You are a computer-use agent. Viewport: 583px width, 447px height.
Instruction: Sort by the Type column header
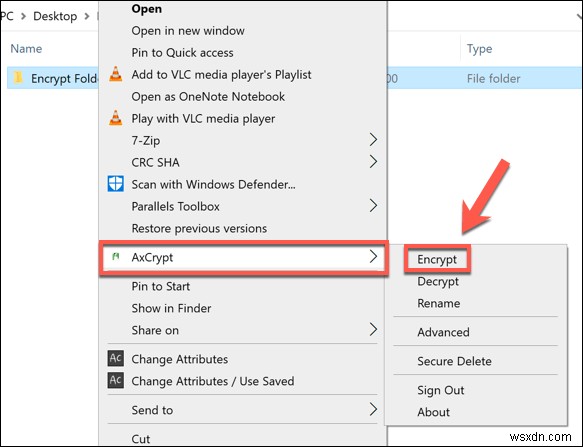coord(479,49)
